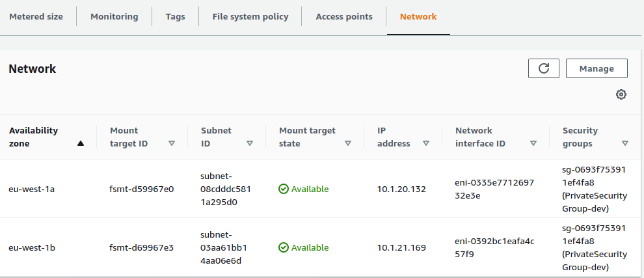This screenshot has width=644, height=278.
Task: Sort by IP address column arrow
Action: [x=426, y=144]
